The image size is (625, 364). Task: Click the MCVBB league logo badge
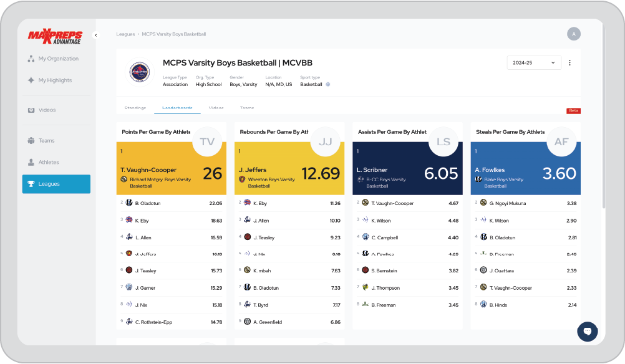(x=138, y=70)
